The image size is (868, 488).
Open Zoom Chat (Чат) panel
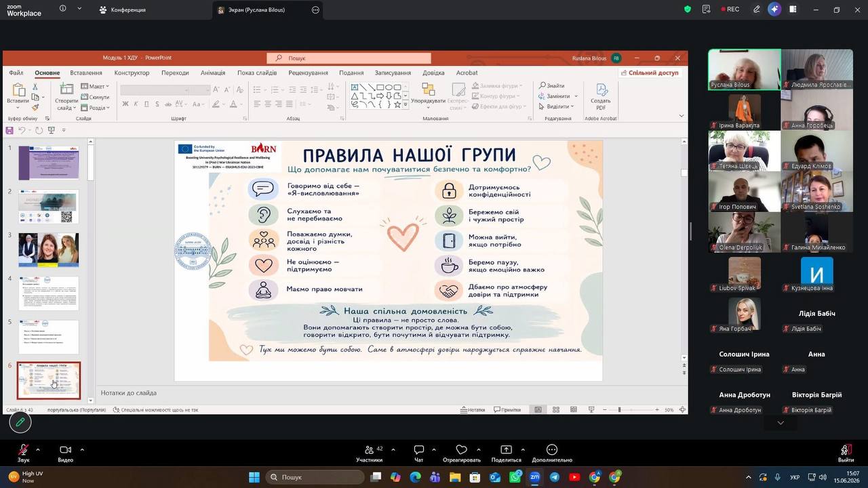point(419,453)
